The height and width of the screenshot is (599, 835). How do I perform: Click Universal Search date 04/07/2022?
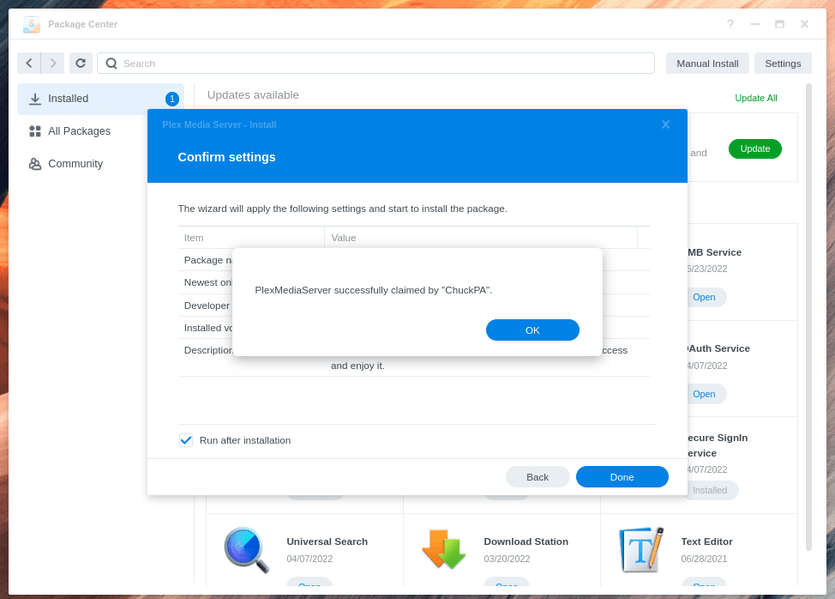click(309, 559)
